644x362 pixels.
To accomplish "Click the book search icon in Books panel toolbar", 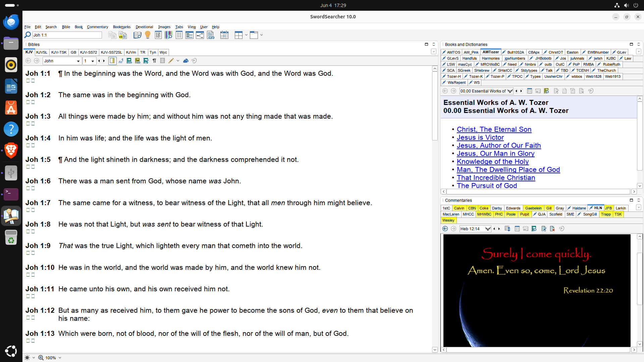I will click(546, 91).
